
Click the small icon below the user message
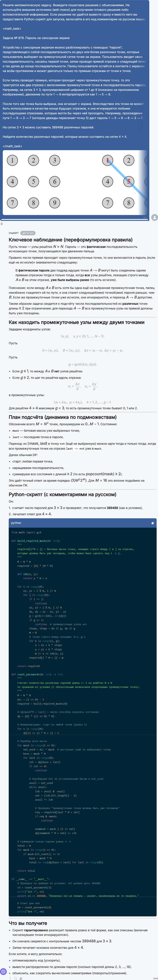tap(2, 224)
